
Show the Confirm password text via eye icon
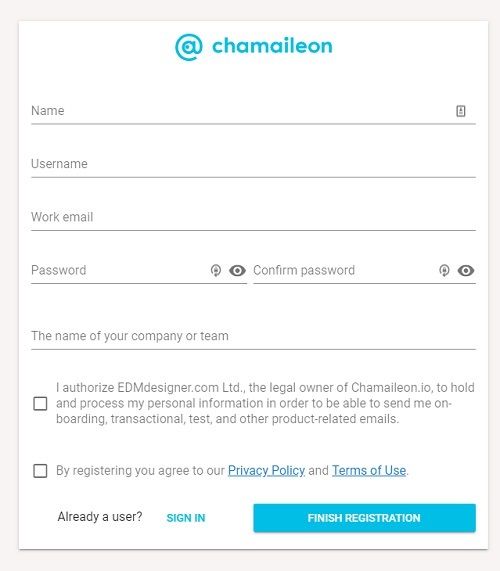coord(466,270)
